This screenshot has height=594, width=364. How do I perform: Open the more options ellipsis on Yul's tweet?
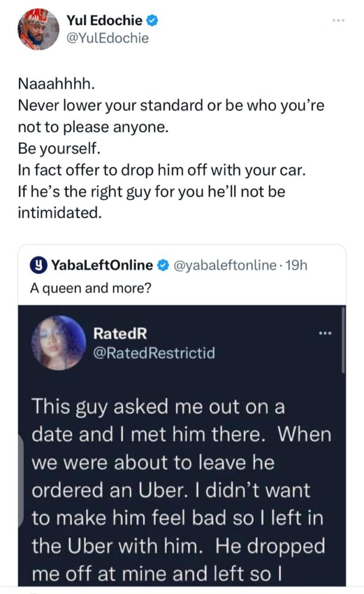coord(338,21)
